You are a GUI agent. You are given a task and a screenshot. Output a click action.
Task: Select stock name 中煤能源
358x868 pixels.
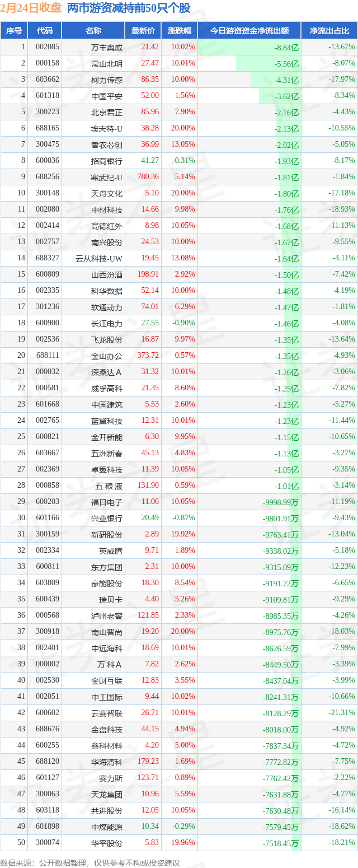point(107,827)
